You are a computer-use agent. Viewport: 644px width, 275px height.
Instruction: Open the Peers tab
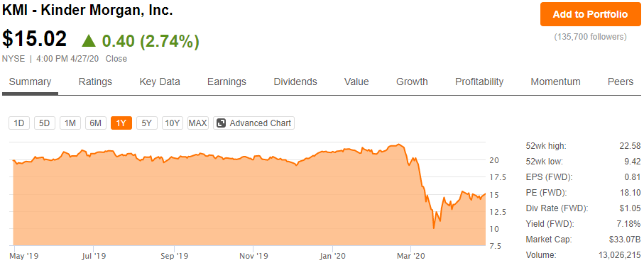click(x=620, y=82)
